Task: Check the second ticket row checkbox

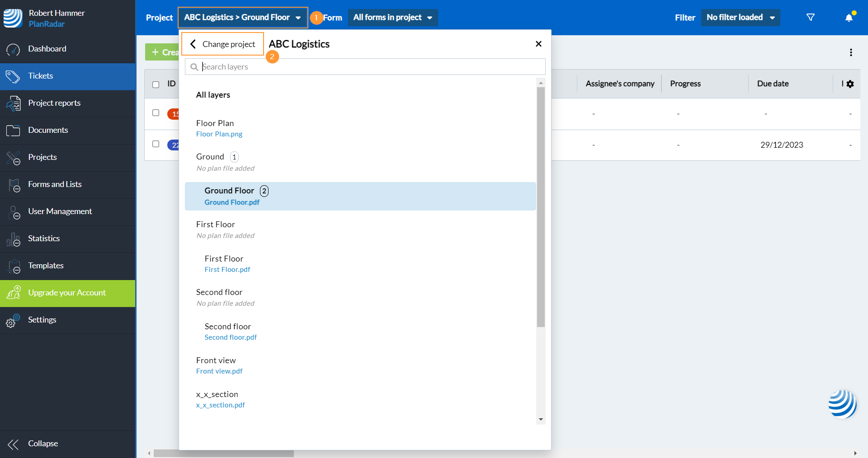Action: (156, 144)
